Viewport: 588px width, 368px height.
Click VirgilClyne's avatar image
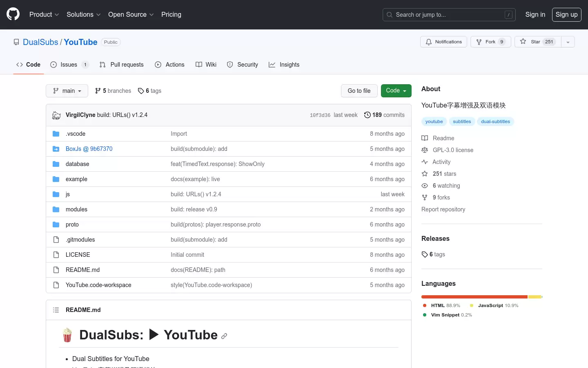(56, 115)
